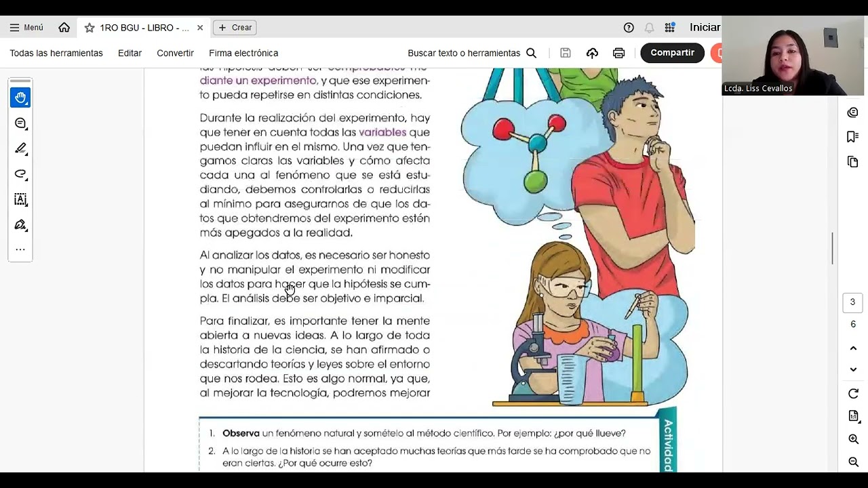Click the current page number 3 box

pos(853,302)
